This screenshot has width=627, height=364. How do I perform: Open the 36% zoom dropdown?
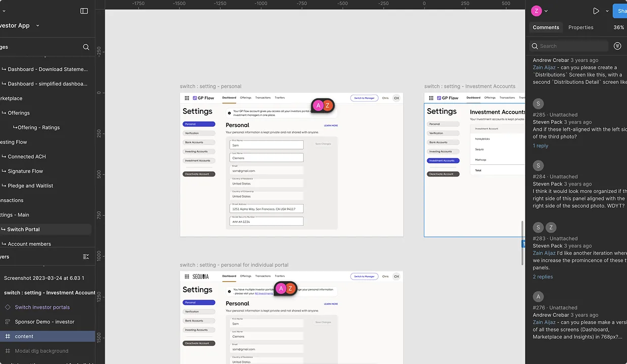619,27
